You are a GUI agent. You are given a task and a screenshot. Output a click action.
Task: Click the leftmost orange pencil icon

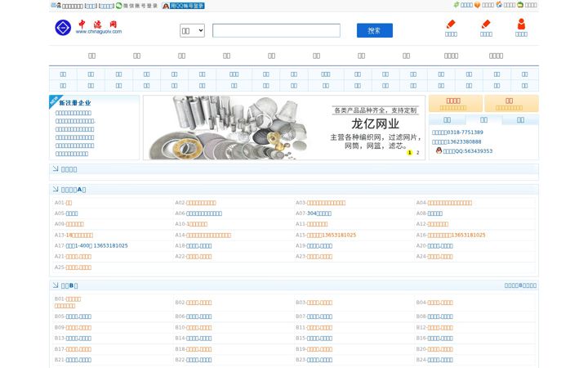point(451,24)
